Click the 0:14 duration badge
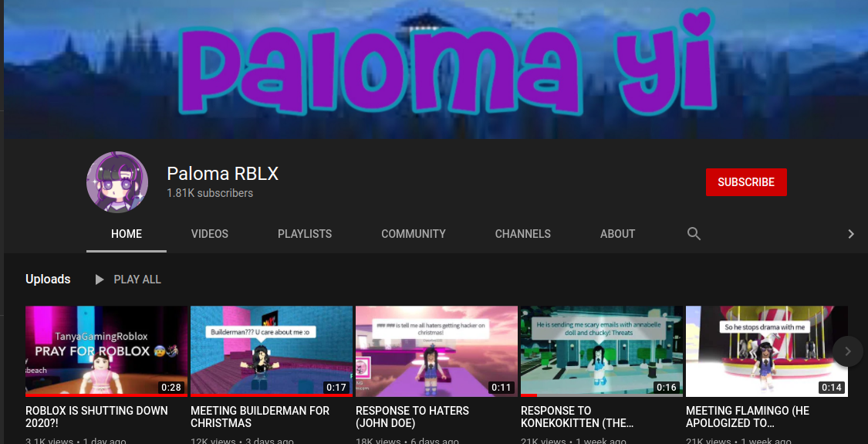This screenshot has height=444, width=868. tap(832, 388)
